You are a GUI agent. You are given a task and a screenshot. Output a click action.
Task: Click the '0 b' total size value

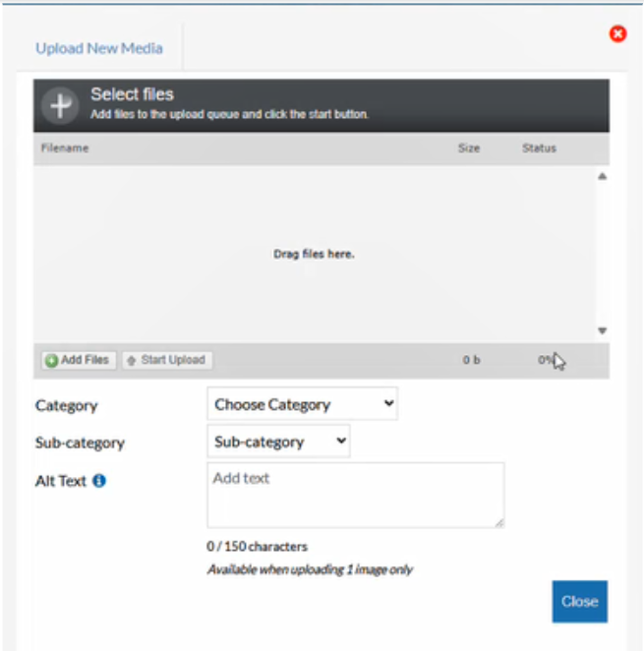pos(471,360)
